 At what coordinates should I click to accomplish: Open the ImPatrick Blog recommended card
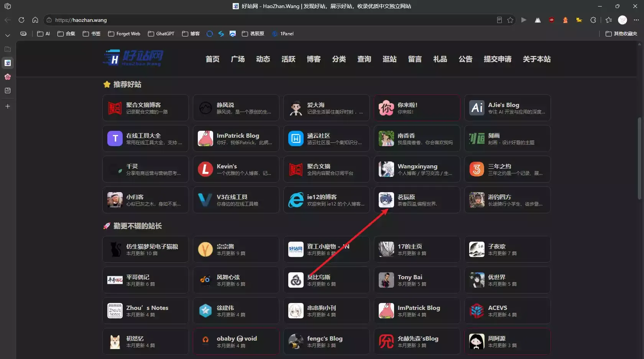[236, 138]
